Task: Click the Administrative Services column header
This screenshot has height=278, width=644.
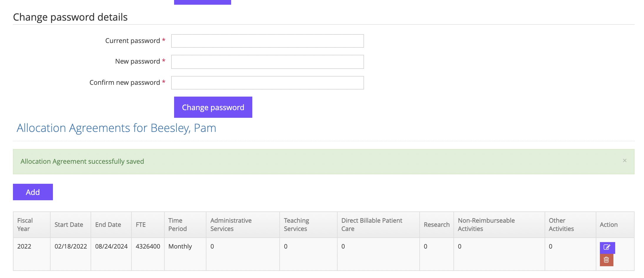Action: pos(243,225)
